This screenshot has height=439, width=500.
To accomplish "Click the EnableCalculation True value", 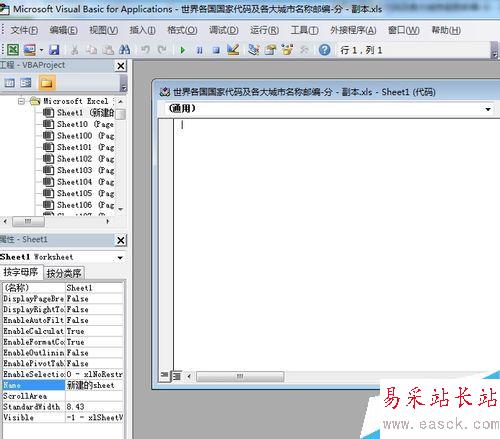I will click(x=94, y=331).
